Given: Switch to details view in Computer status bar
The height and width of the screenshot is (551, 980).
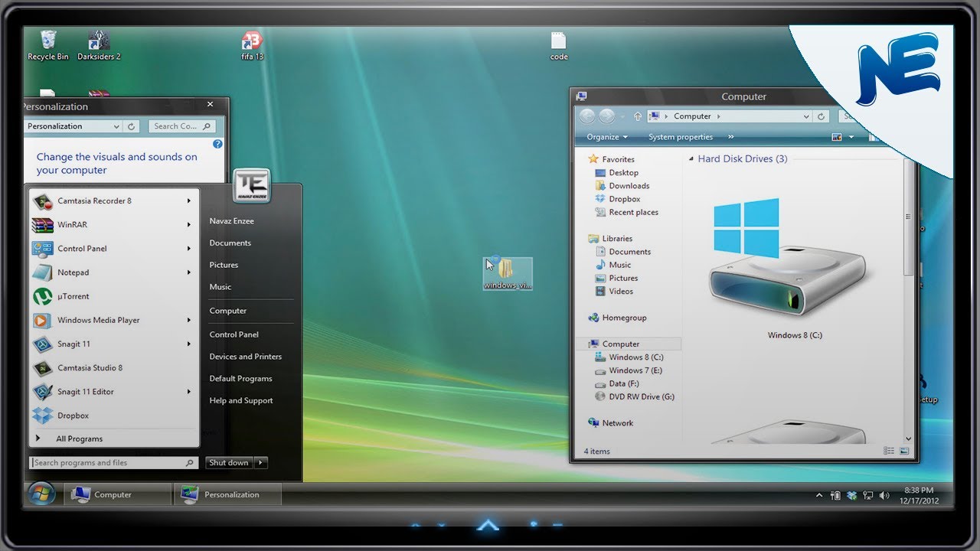Looking at the screenshot, I should pyautogui.click(x=888, y=452).
